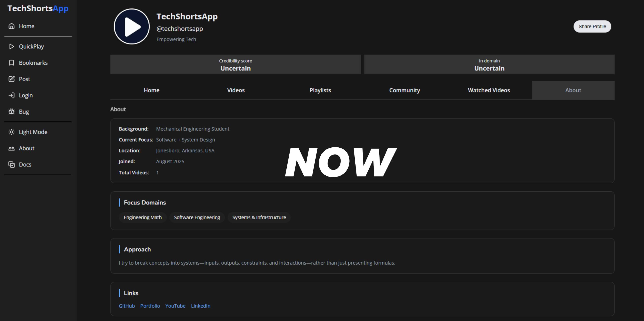Open the GitHub link
Viewport: 644px width, 321px height.
126,306
